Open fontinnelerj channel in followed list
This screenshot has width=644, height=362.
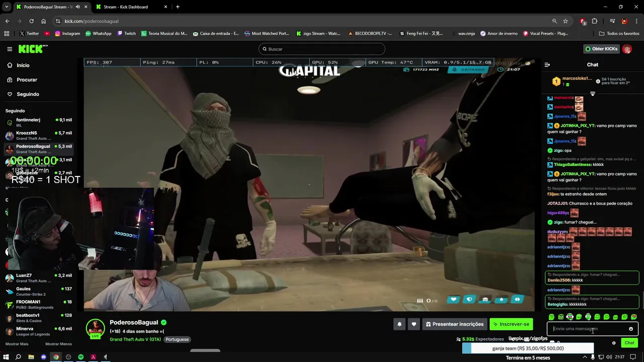click(39, 122)
